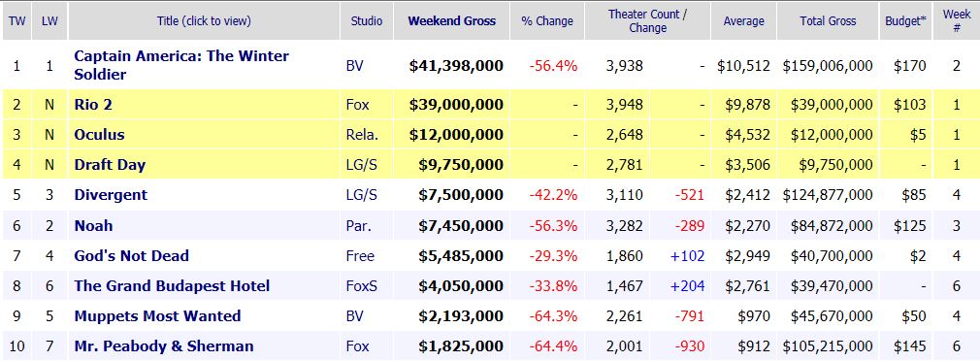Sort by the Average column header

(x=744, y=20)
